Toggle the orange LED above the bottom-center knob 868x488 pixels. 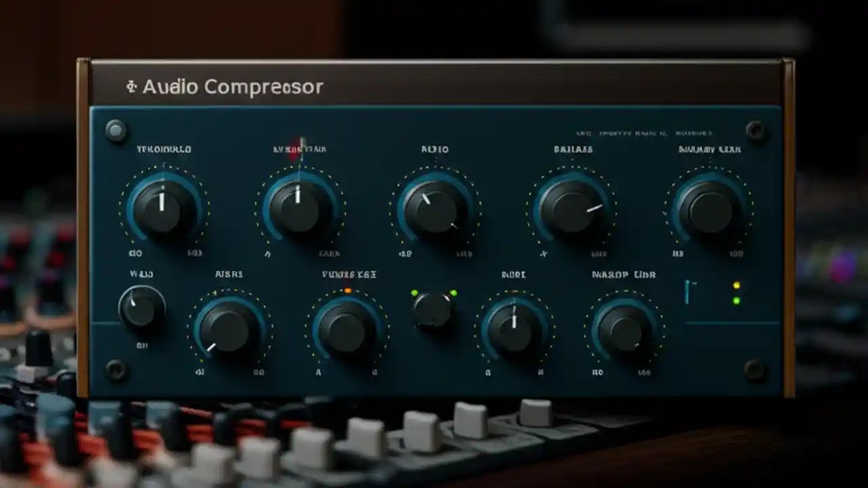(347, 288)
